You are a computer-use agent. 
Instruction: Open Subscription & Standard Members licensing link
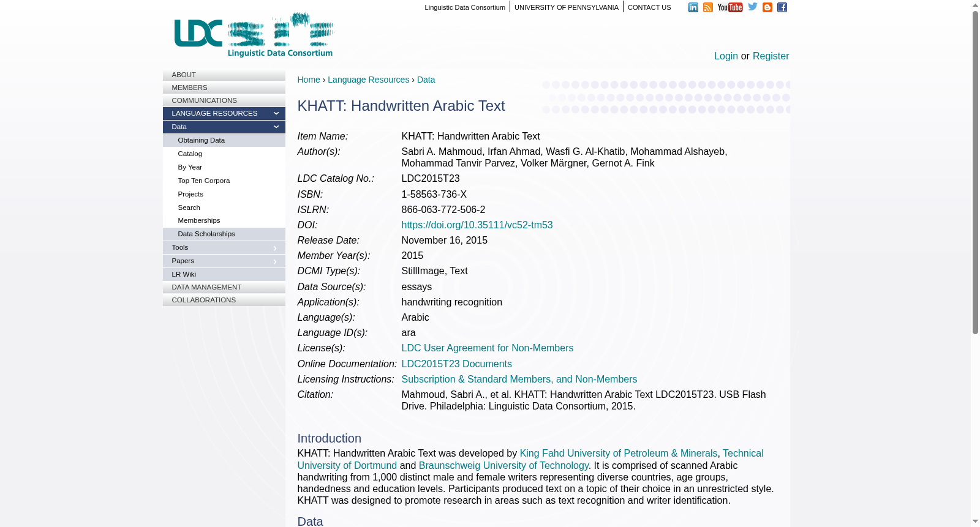[x=519, y=379]
